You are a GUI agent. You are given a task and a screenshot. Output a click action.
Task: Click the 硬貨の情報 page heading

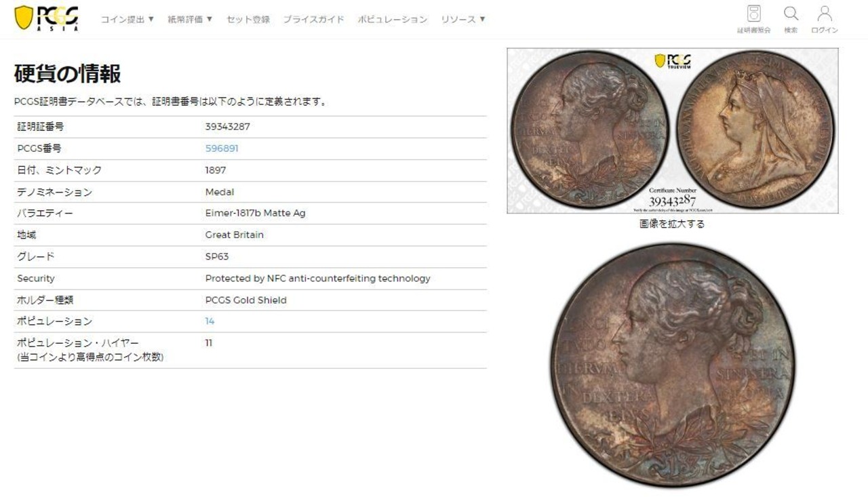[x=67, y=74]
